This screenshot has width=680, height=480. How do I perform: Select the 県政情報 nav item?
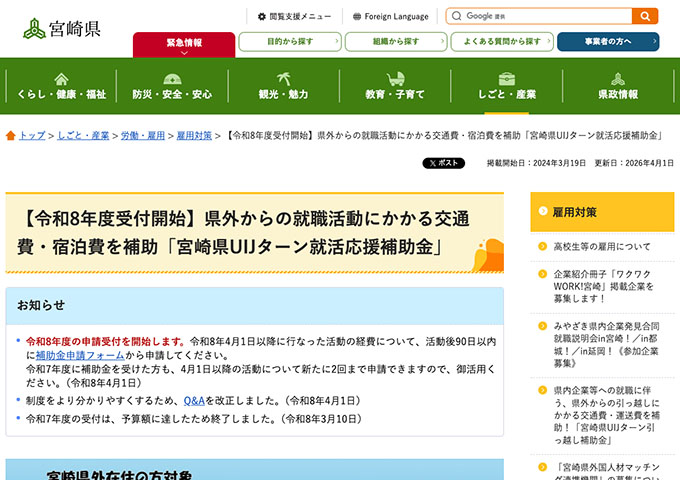click(x=618, y=86)
